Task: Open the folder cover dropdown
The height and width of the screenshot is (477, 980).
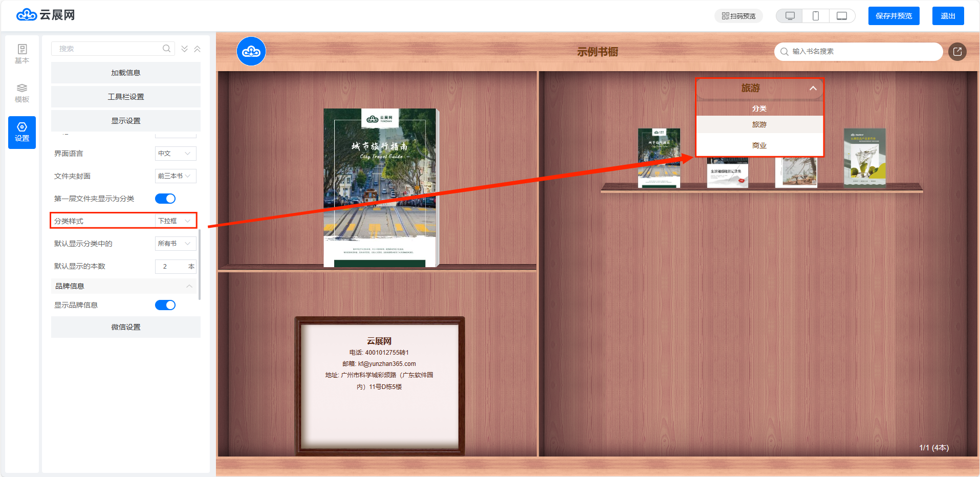Action: coord(175,176)
